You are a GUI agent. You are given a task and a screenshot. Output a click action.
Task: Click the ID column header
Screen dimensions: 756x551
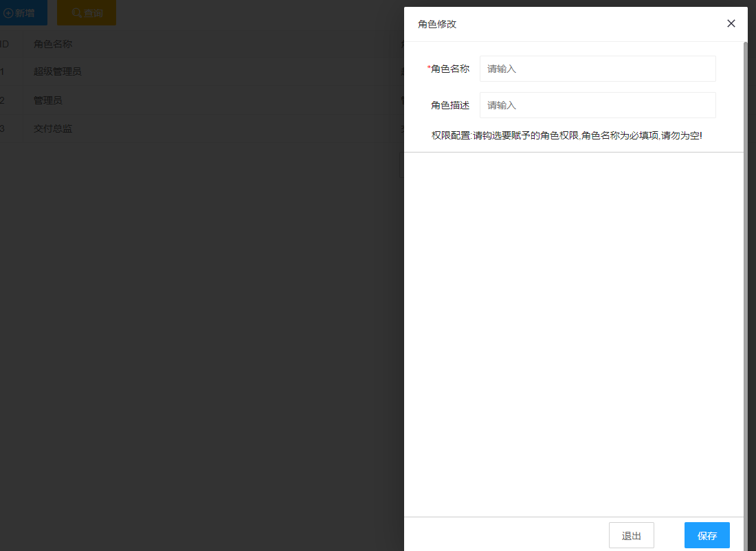click(4, 44)
